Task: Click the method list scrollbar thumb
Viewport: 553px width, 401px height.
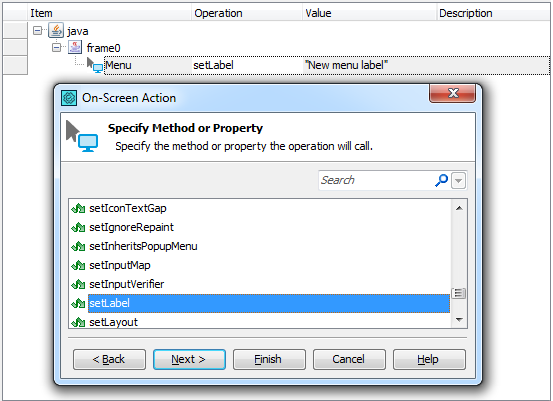Action: (x=459, y=293)
